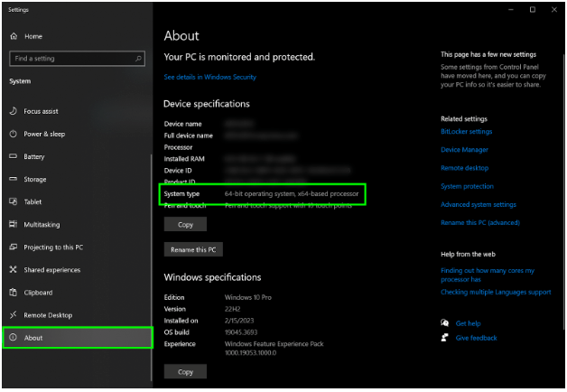Click the 64-bit operating system value
567x392 pixels.
pos(292,194)
